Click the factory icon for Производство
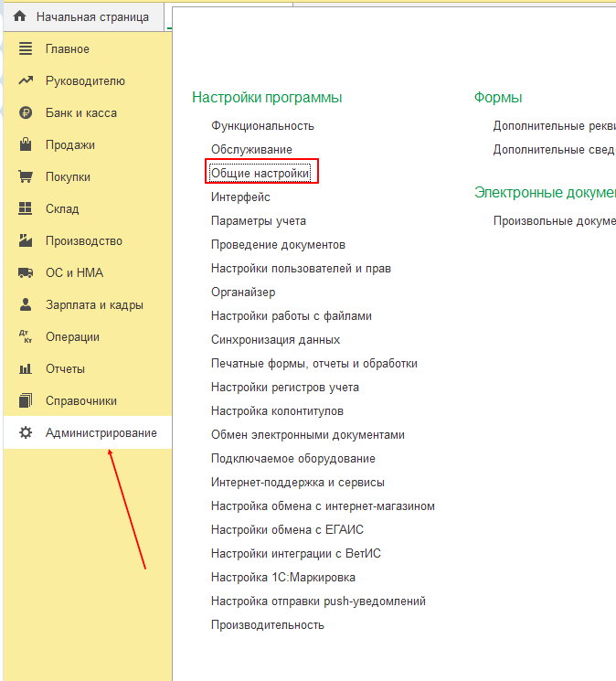This screenshot has width=616, height=681. (x=26, y=240)
